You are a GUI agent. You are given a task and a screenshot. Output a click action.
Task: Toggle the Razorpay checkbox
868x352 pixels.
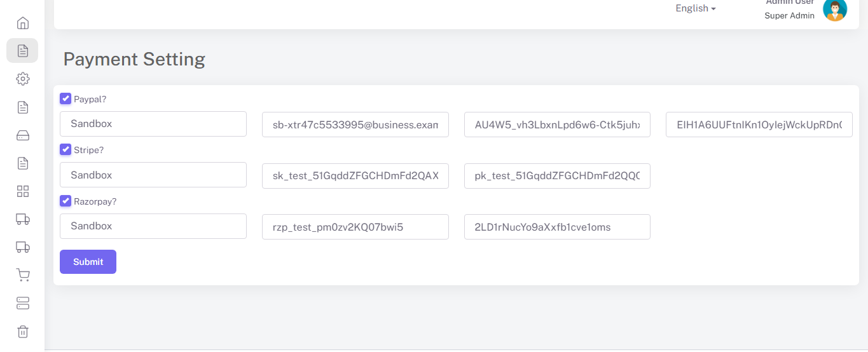pyautogui.click(x=65, y=201)
